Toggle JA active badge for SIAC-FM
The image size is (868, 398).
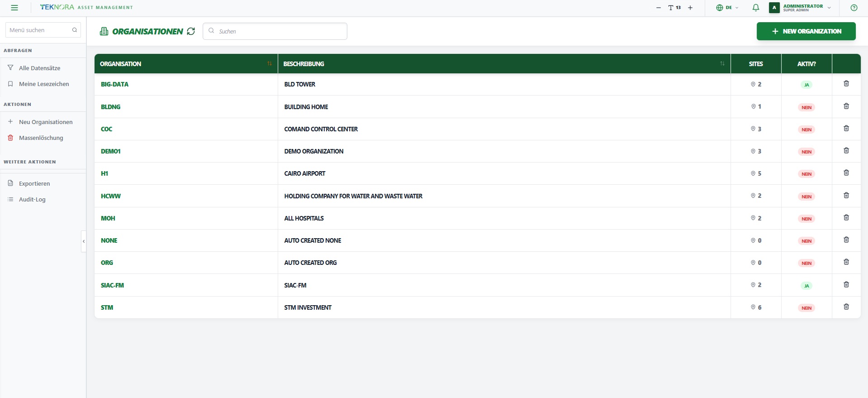point(806,286)
